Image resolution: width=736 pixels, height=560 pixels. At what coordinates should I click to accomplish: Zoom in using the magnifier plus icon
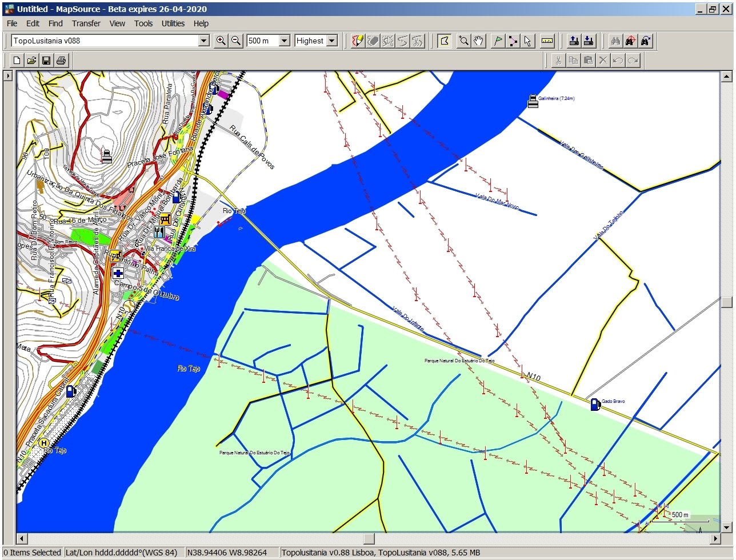coord(221,41)
